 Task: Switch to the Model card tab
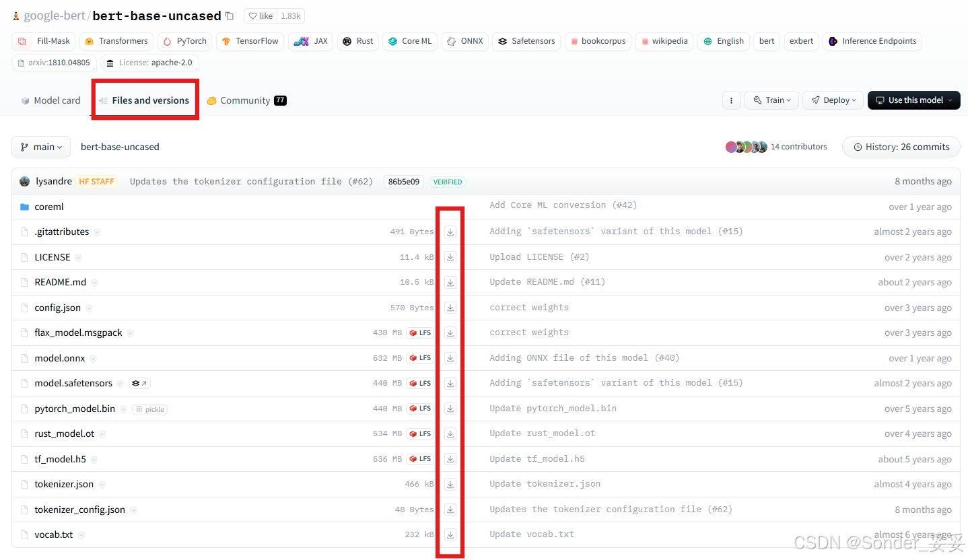tap(50, 100)
